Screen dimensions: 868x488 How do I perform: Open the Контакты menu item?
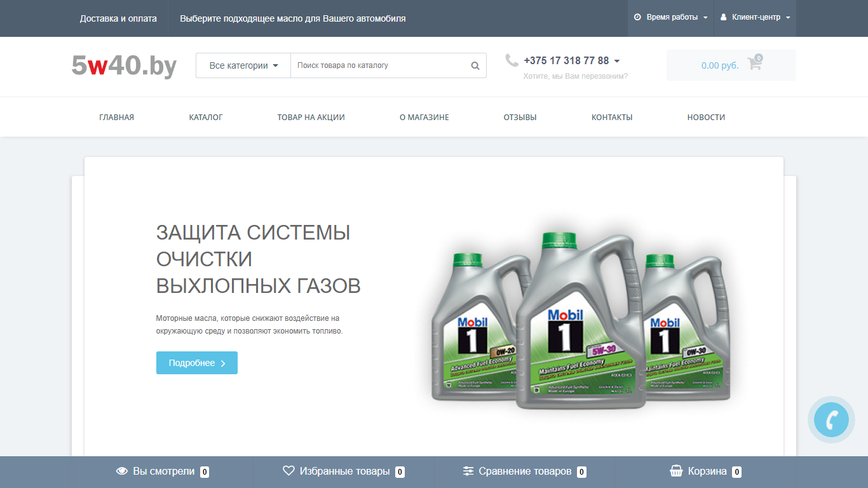[x=612, y=117]
